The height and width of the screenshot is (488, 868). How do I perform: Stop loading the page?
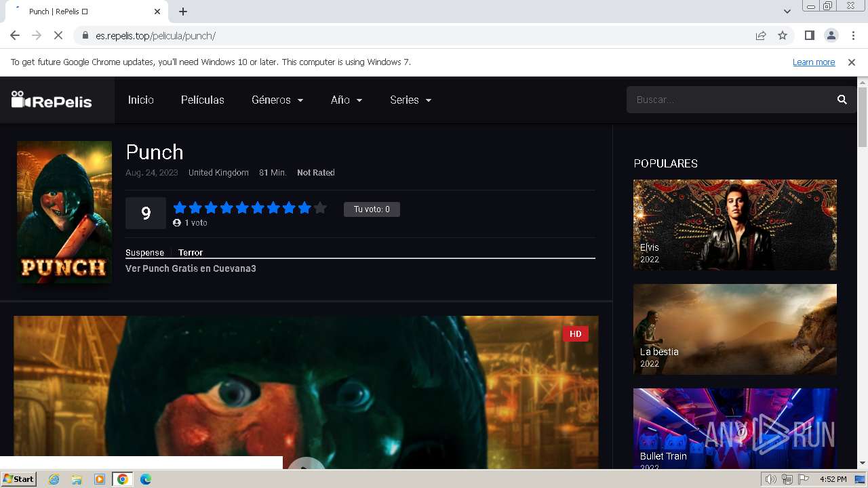point(58,35)
